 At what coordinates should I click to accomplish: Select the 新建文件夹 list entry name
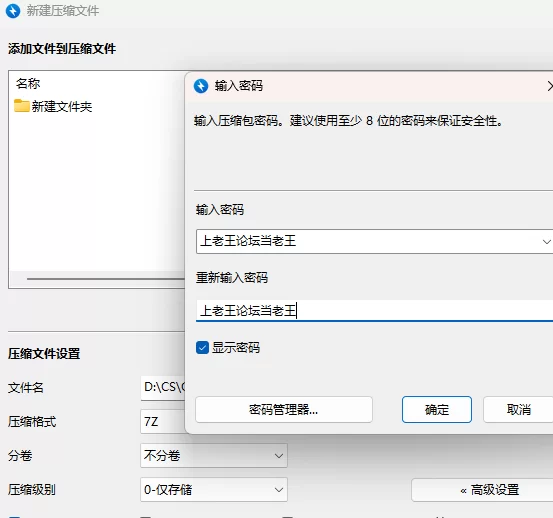point(62,106)
